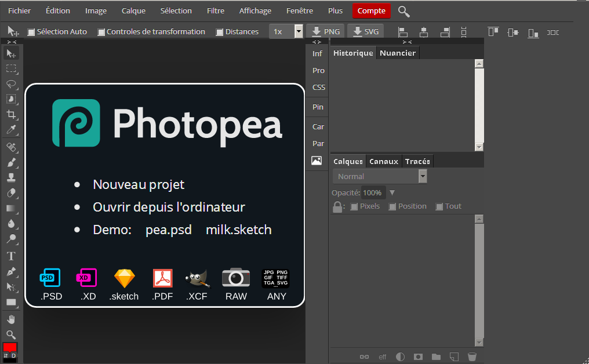Image resolution: width=589 pixels, height=364 pixels.
Task: Select the Zoom magnifier tool in toolbar
Action: pos(11,334)
